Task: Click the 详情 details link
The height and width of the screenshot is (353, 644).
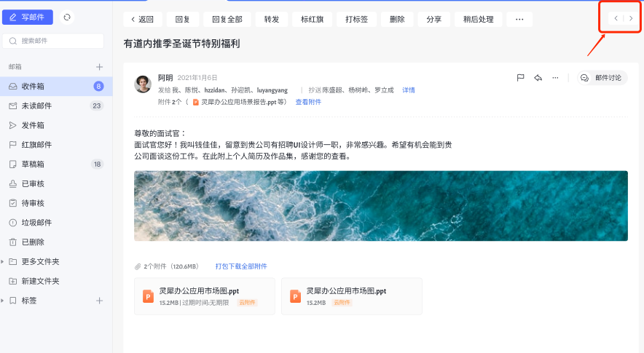Action: tap(408, 90)
